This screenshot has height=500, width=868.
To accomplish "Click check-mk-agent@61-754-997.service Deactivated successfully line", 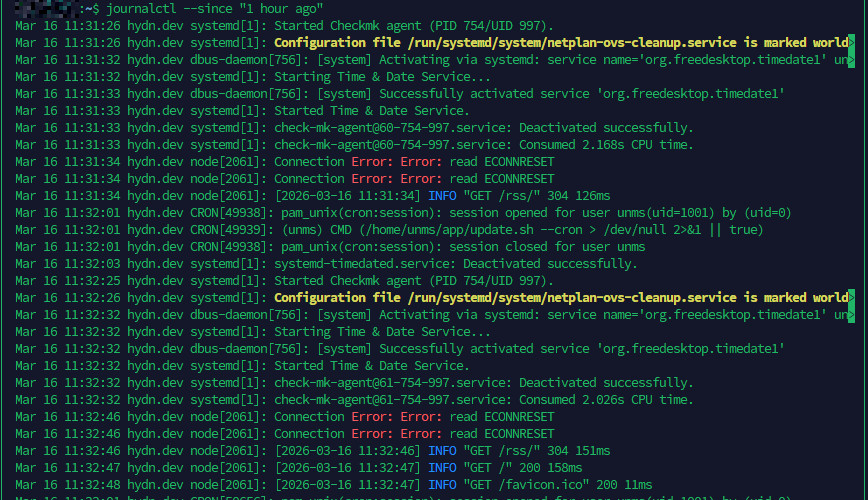I will click(x=354, y=383).
